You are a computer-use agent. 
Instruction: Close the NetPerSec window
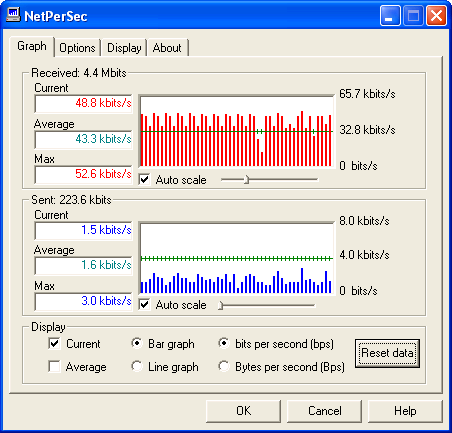coord(437,16)
